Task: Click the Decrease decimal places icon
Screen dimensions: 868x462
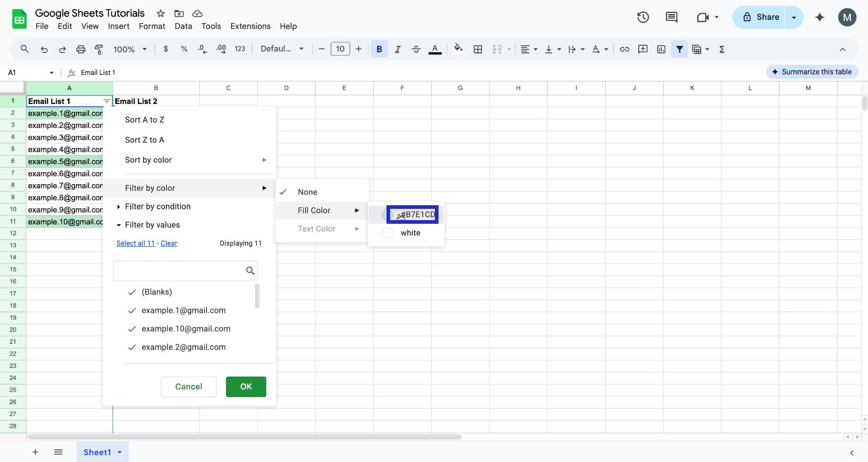Action: 202,49
